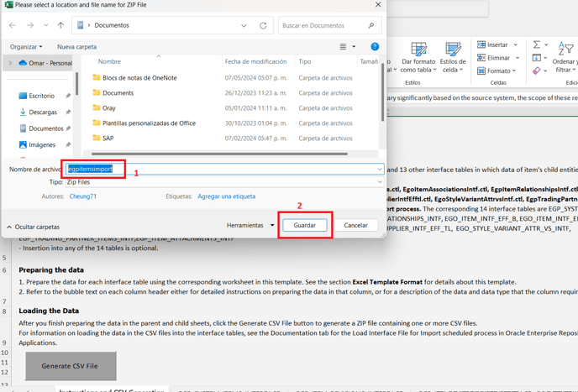Go forward in the save dialog
This screenshot has height=392, width=578.
[30, 25]
